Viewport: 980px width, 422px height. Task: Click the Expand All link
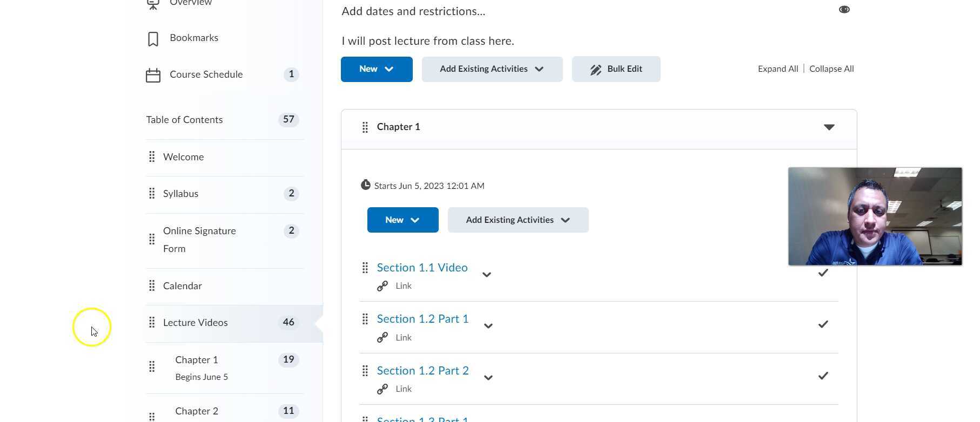[x=777, y=69]
